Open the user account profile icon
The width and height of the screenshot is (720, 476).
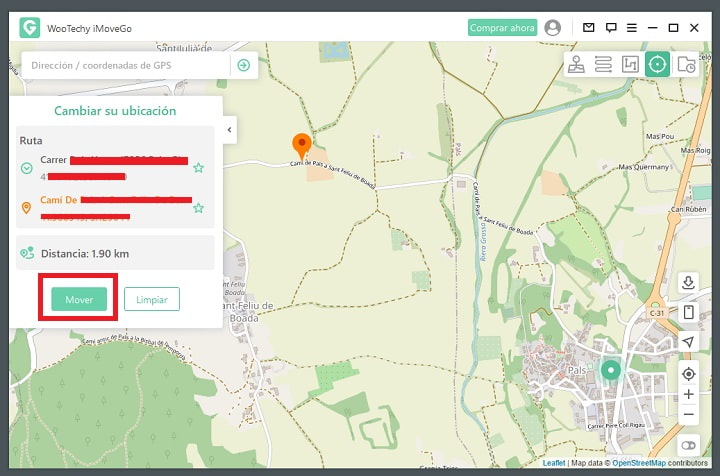coord(552,28)
